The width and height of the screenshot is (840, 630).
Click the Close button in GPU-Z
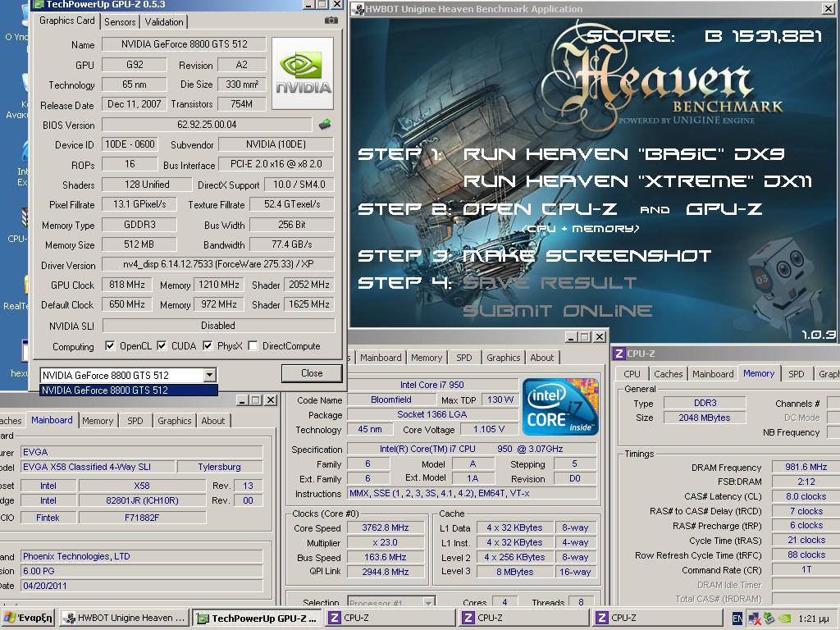312,373
